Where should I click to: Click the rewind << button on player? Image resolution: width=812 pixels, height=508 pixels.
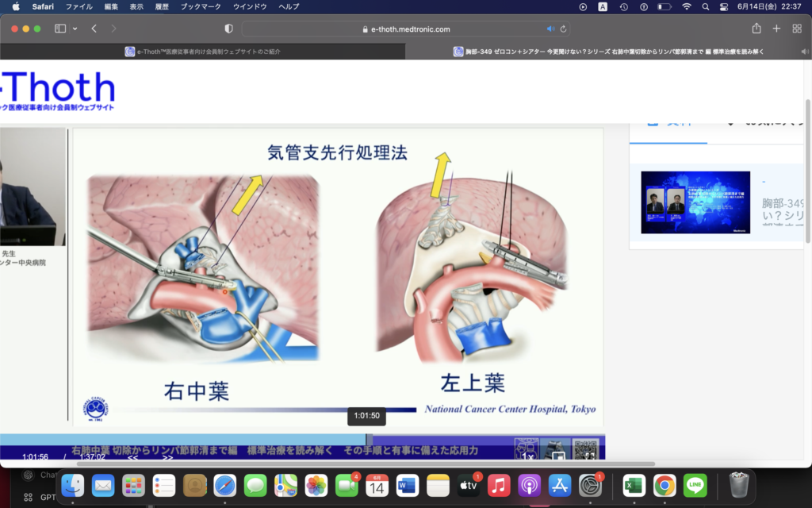(133, 456)
